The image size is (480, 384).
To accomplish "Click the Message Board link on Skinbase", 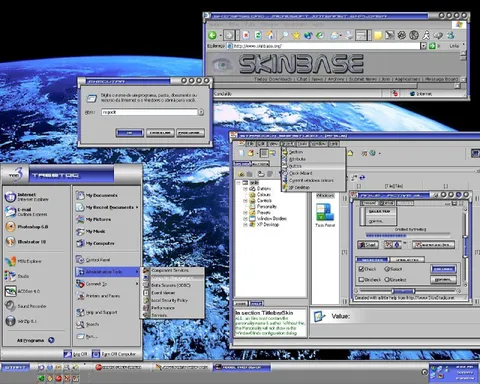I will [x=442, y=79].
